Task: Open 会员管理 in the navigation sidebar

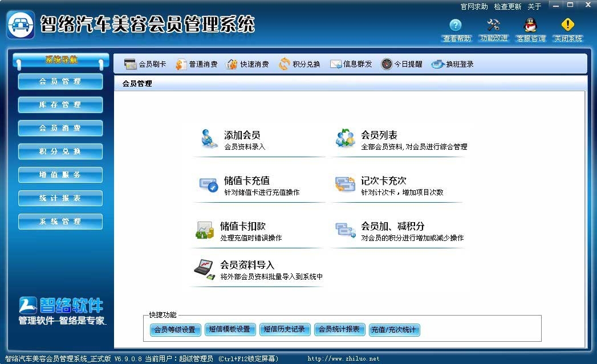Action: (x=60, y=81)
